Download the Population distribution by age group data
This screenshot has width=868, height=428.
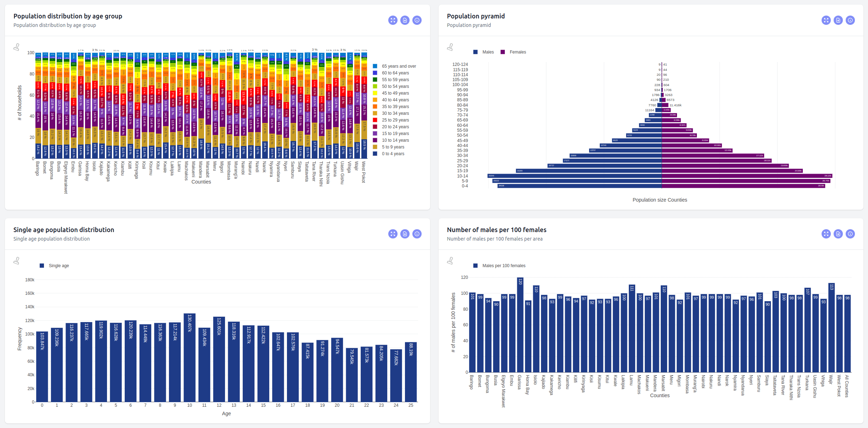405,20
